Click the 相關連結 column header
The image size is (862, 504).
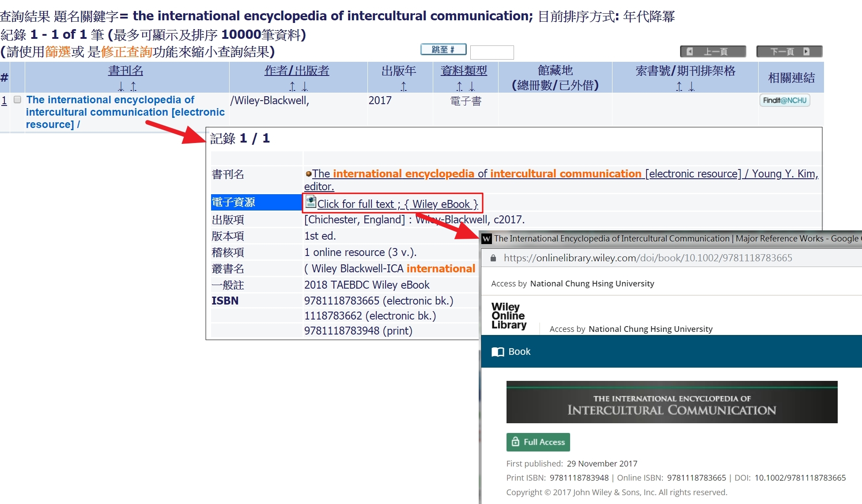pos(791,78)
